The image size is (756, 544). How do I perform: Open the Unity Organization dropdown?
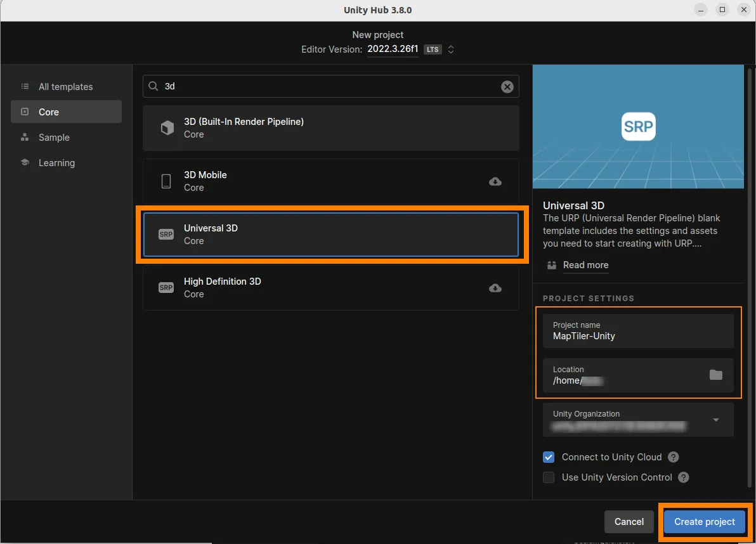pyautogui.click(x=638, y=420)
